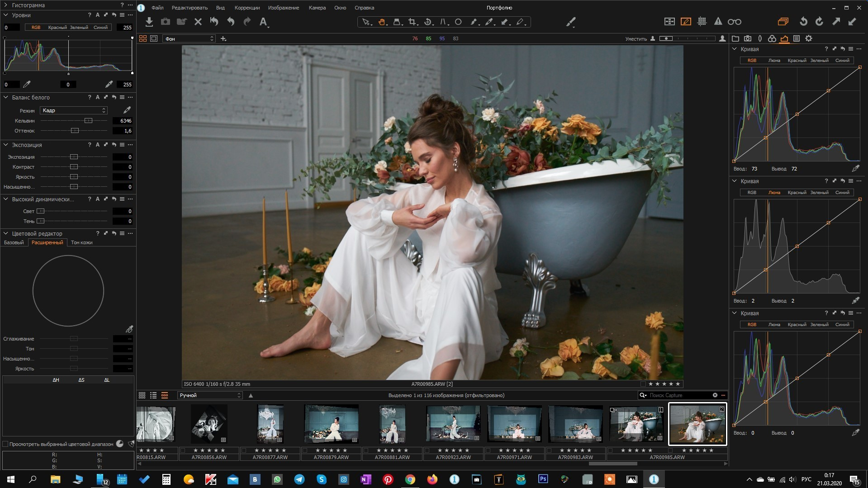
Task: Open the white balance 'Кадр' mode dropdown
Action: tap(73, 110)
